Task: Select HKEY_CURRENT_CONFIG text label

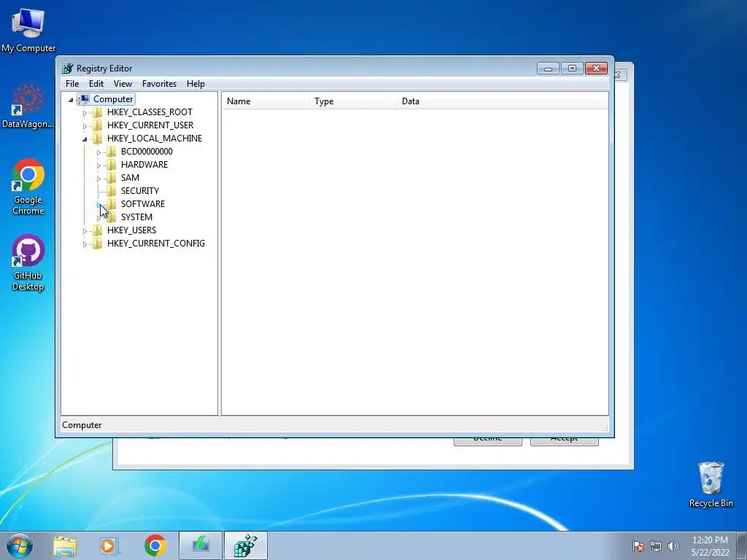Action: (156, 244)
